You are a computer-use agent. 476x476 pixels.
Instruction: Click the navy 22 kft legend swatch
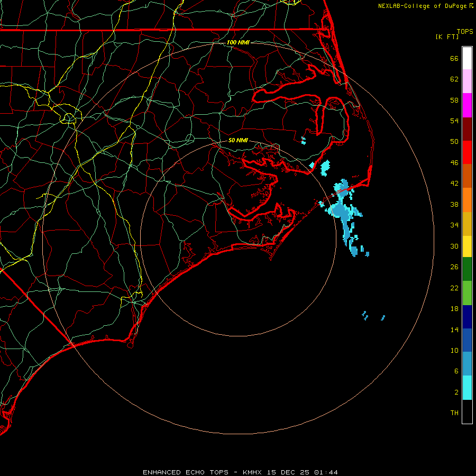point(467,317)
